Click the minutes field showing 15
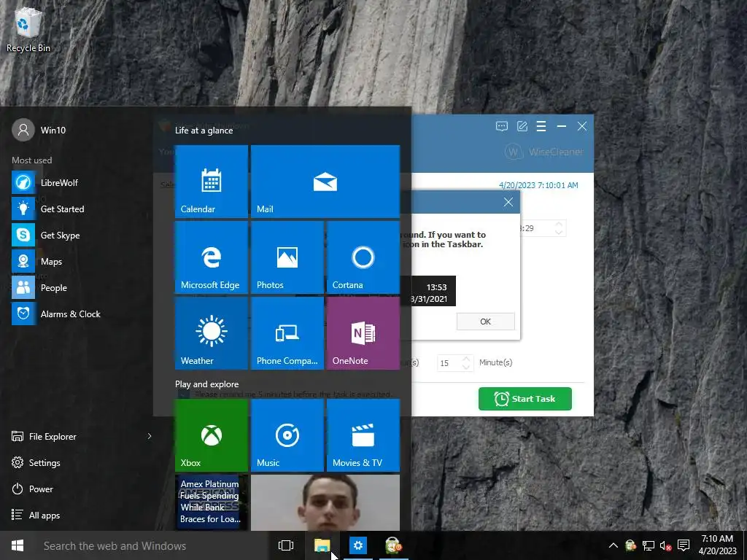747x560 pixels. [449, 363]
